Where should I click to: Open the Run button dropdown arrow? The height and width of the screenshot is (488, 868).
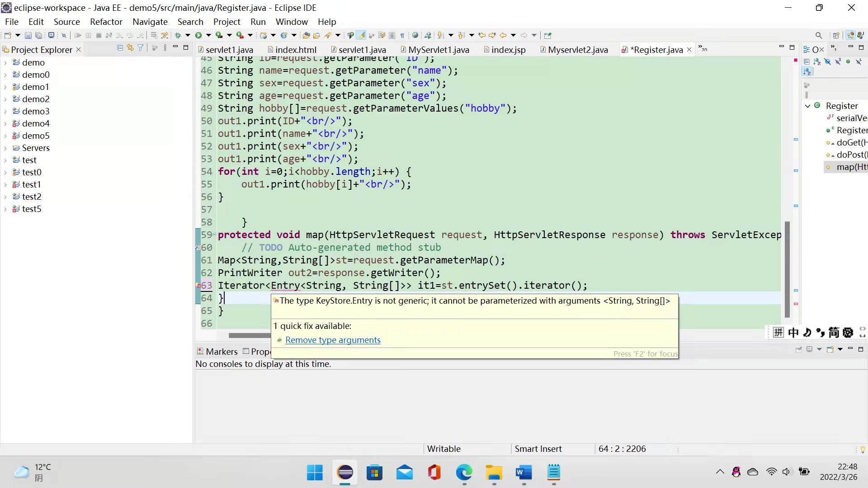208,35
